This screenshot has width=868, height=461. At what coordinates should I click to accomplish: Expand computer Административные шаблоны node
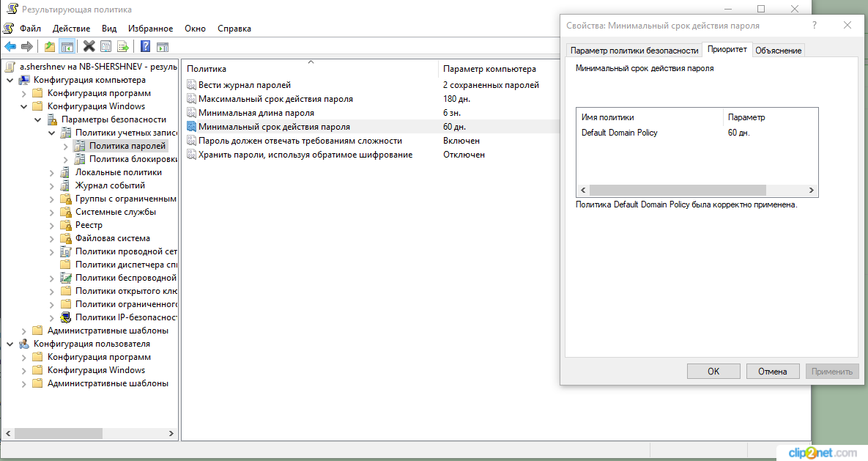tap(23, 331)
